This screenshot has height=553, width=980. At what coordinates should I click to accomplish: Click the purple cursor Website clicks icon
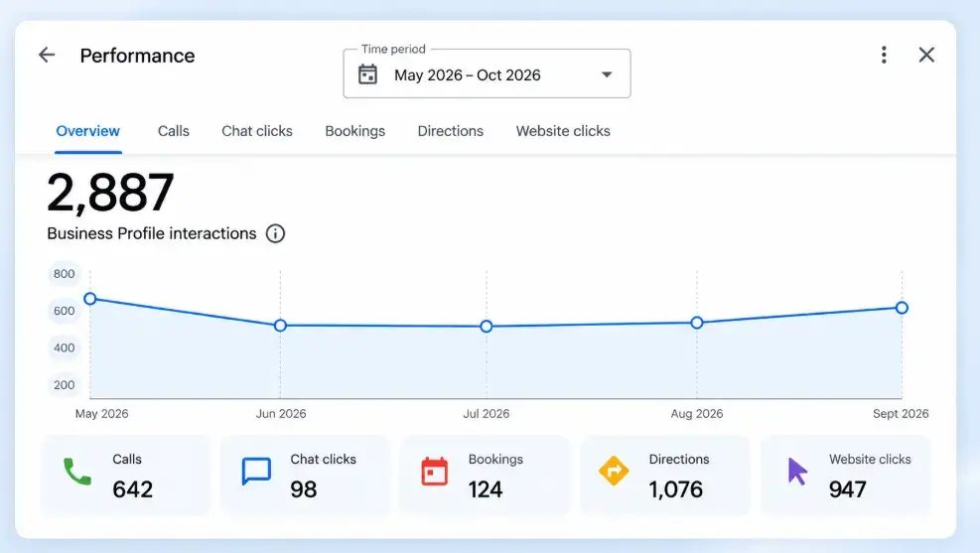pos(797,472)
